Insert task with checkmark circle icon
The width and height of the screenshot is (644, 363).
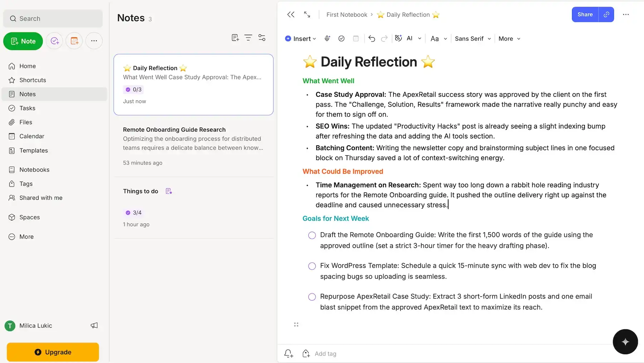(341, 39)
